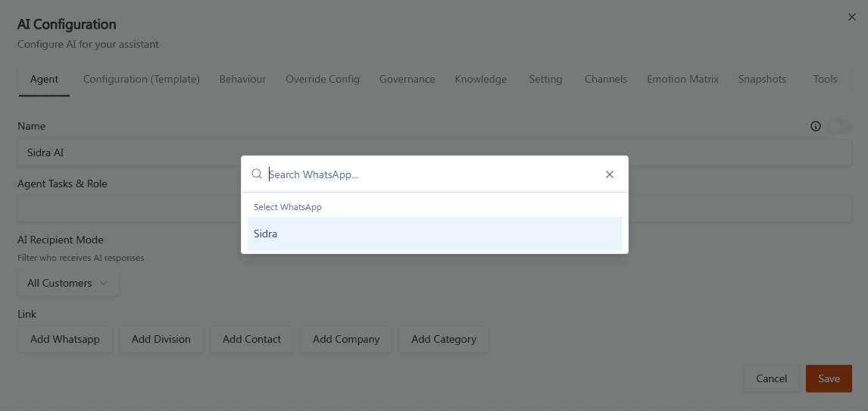Go to the Tools tab
Screen dimensions: 868x411
click(826, 79)
